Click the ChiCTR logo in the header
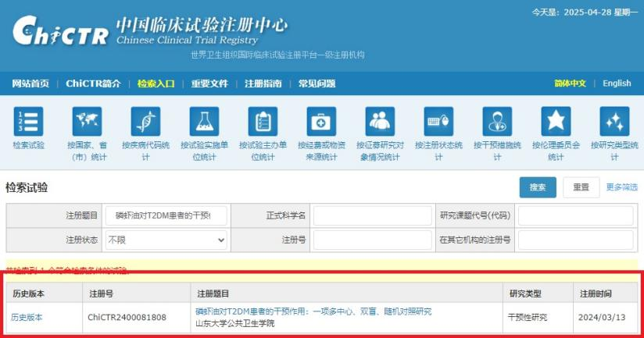This screenshot has height=338, width=644. coord(61,30)
